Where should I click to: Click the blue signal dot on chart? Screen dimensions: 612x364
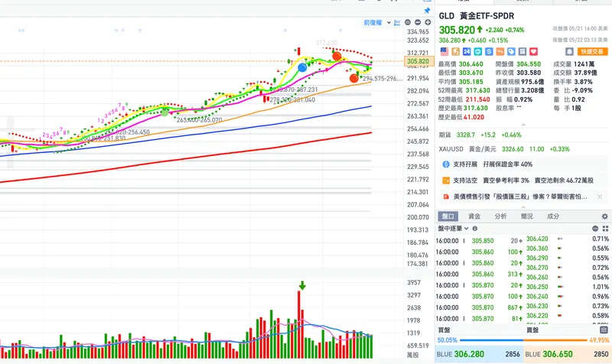[302, 68]
